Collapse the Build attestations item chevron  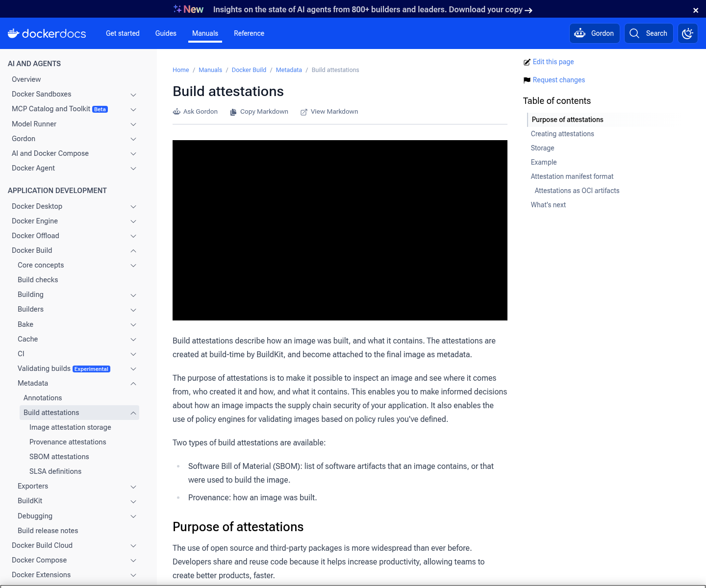click(133, 413)
